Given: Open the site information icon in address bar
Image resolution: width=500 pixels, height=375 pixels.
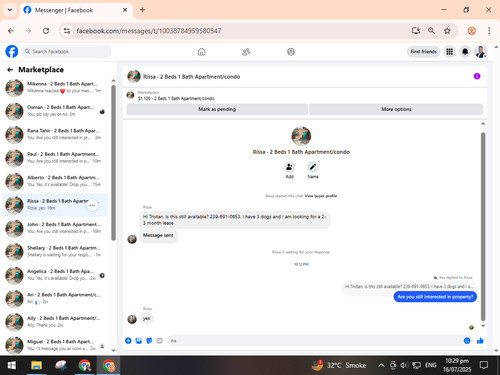Looking at the screenshot, I should click(67, 31).
